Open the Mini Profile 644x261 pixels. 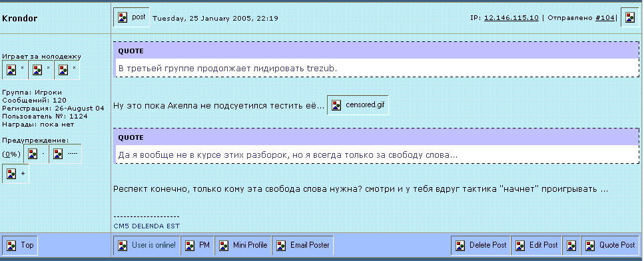click(x=242, y=246)
